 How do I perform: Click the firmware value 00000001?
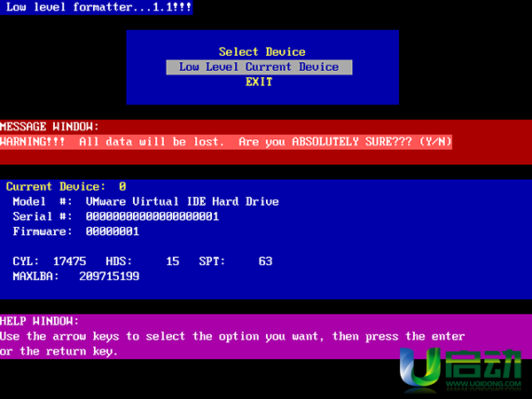(x=112, y=231)
